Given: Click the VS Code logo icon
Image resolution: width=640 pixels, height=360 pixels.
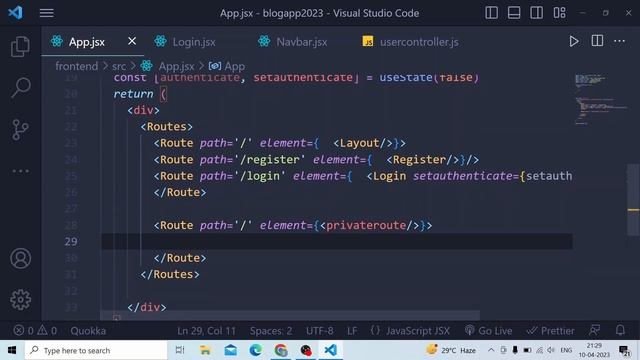Looking at the screenshot, I should coord(16,13).
